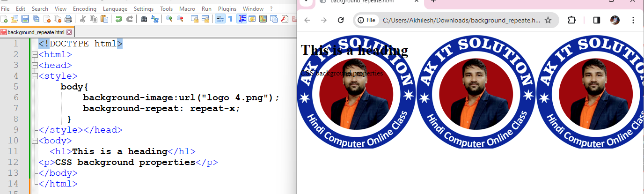Click the Chrome profile avatar
The height and width of the screenshot is (194, 644).
pos(615,20)
